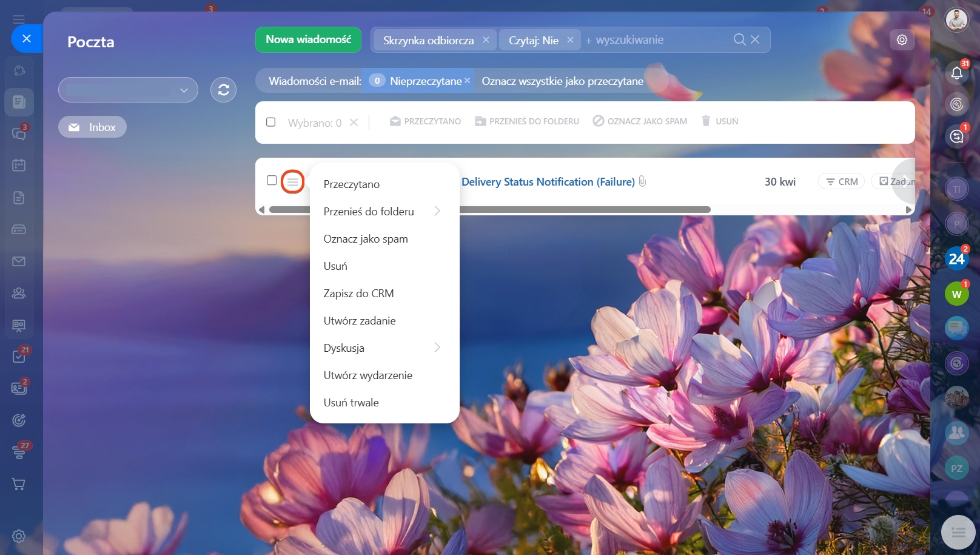Tick the select-all messages checkbox
The width and height of the screenshot is (980, 555).
tap(271, 122)
